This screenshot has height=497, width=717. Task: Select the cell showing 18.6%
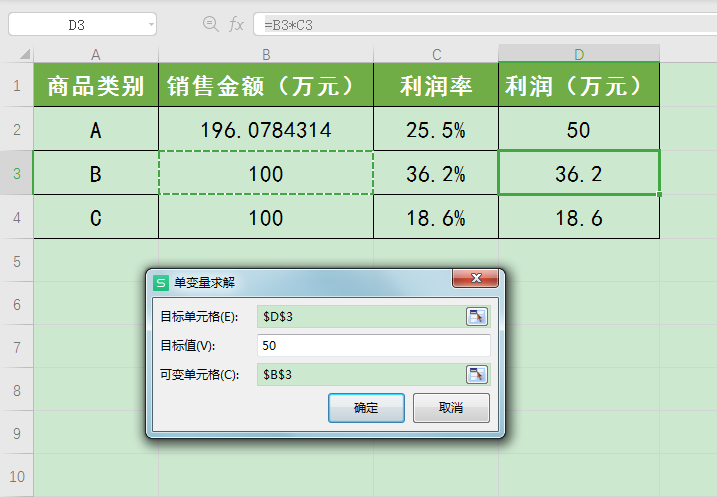[436, 217]
